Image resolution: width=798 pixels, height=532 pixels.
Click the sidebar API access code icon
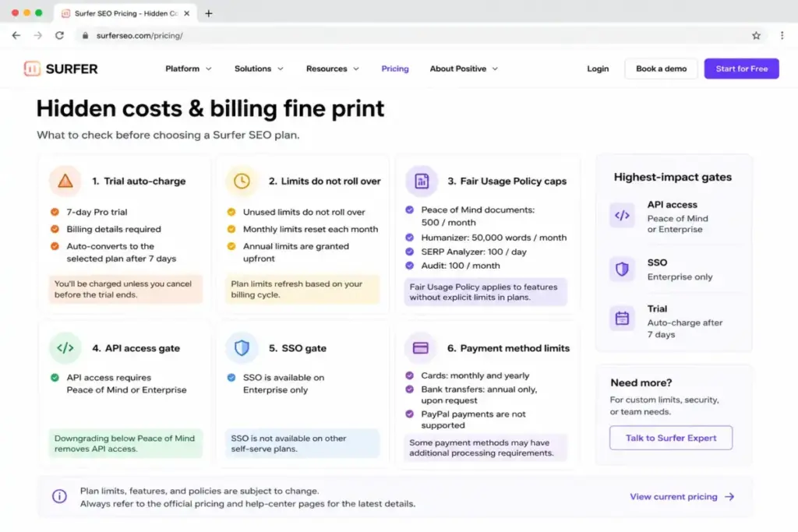622,215
